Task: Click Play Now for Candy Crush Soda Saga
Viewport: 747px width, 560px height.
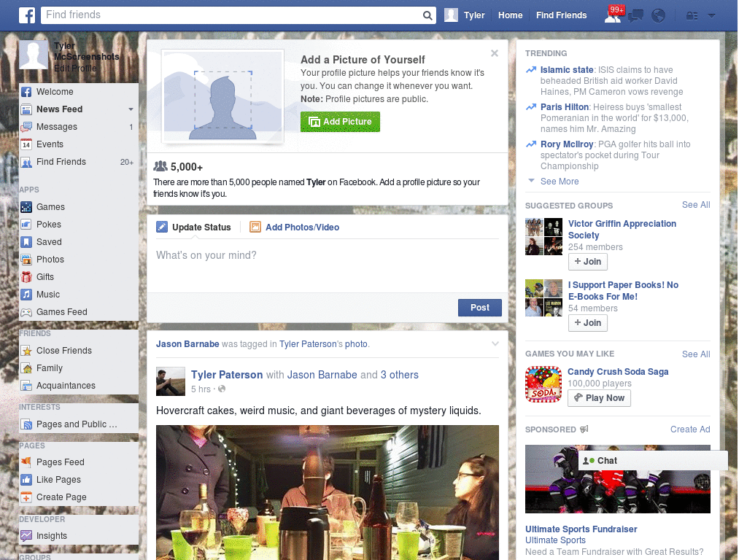Action: pos(599,398)
